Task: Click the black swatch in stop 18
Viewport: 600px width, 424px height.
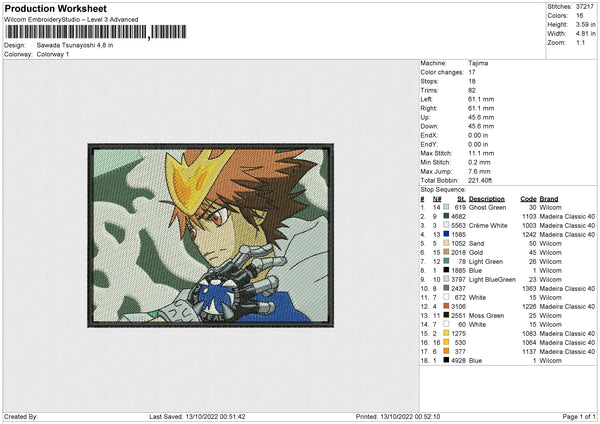Action: (446, 360)
